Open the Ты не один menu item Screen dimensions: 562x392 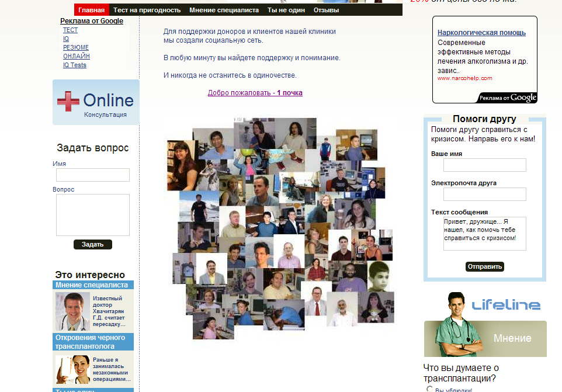coord(286,10)
